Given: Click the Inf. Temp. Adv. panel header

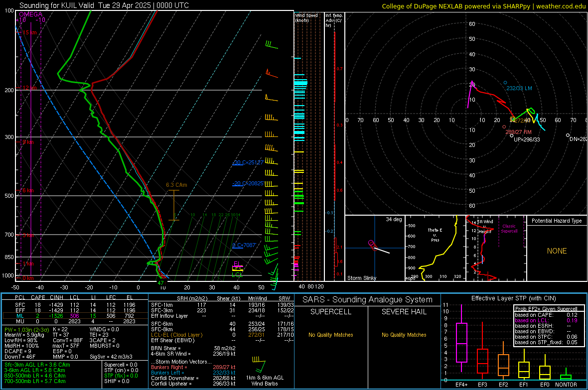Looking at the screenshot, I should 334,20.
